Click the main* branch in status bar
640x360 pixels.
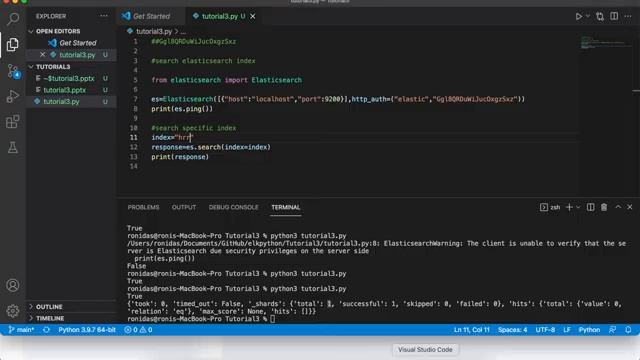pos(21,330)
